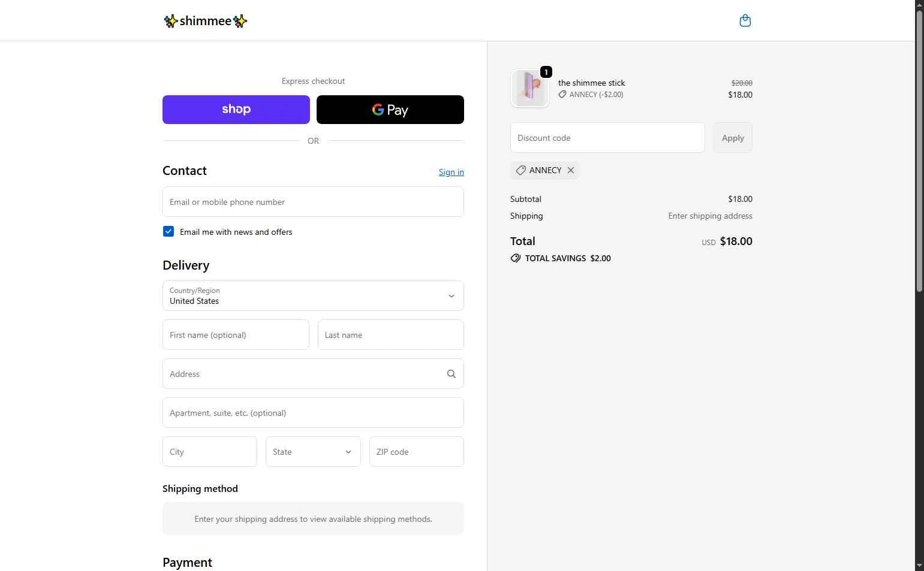Click the Sign in link
The image size is (924, 571).
(x=451, y=172)
